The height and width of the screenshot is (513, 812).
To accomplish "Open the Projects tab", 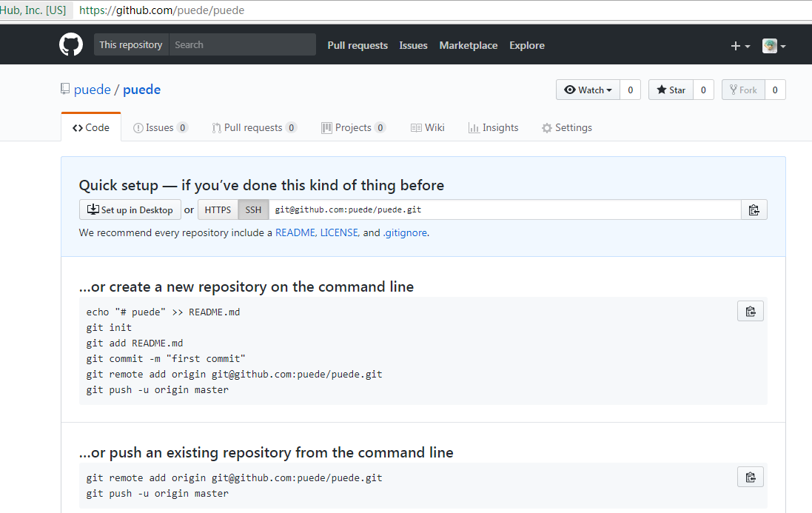I will tap(353, 127).
